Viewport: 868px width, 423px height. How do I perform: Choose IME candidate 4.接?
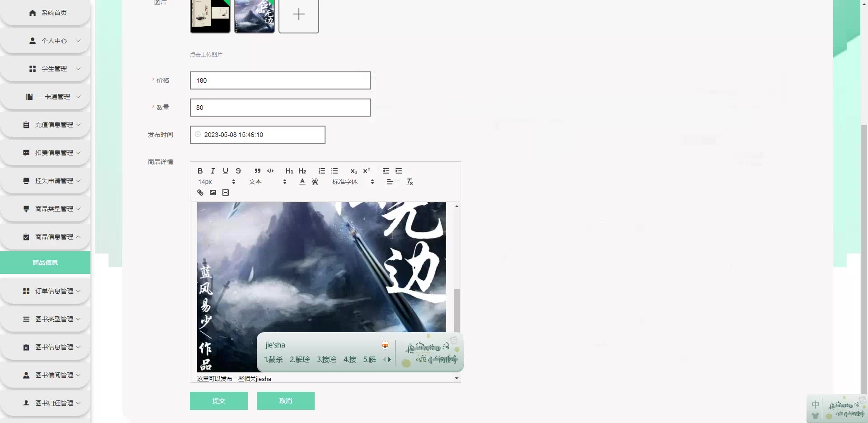coord(350,360)
